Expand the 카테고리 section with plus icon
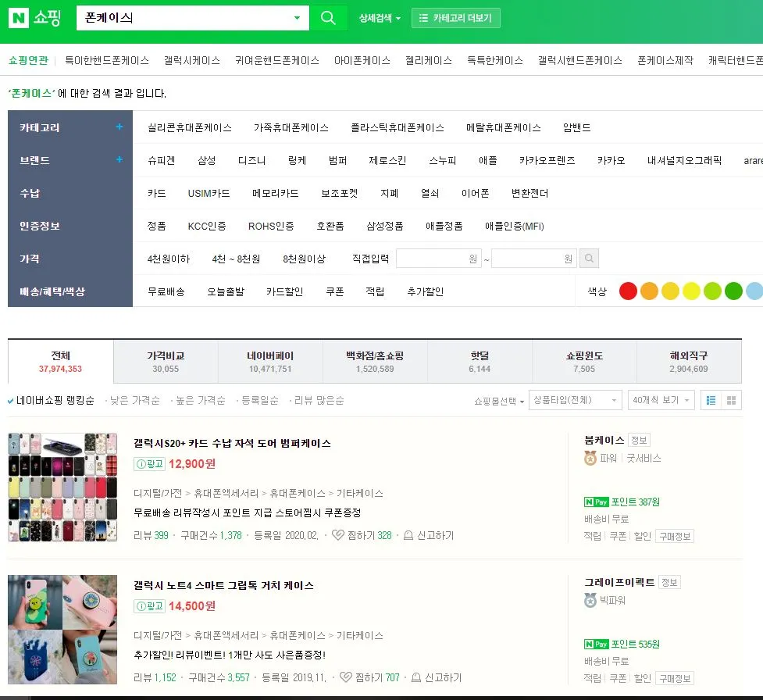Image resolution: width=763 pixels, height=700 pixels. [x=119, y=126]
